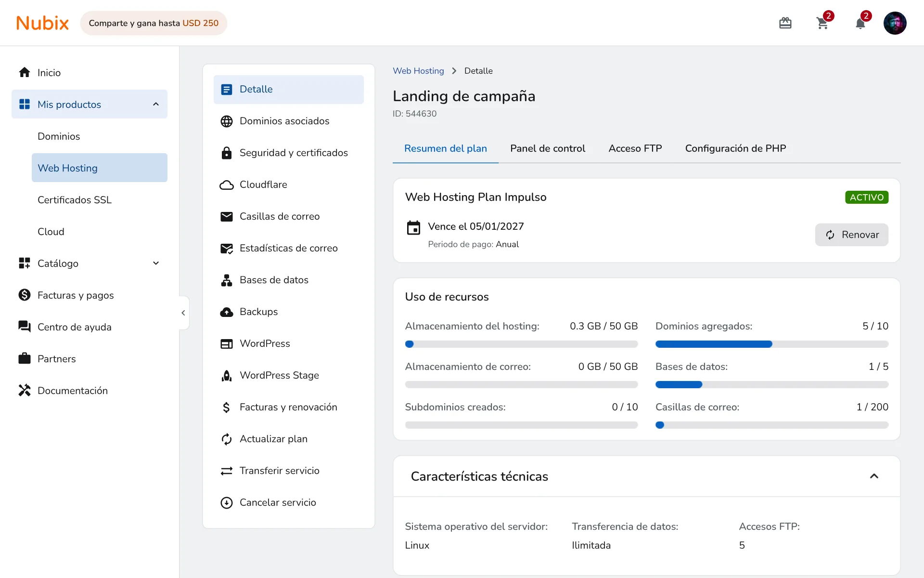
Task: Switch to Configuración de PHP tab
Action: point(735,148)
